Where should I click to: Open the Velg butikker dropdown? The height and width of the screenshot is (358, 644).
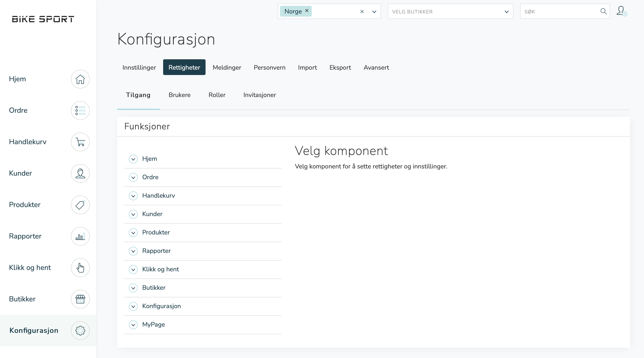[450, 11]
